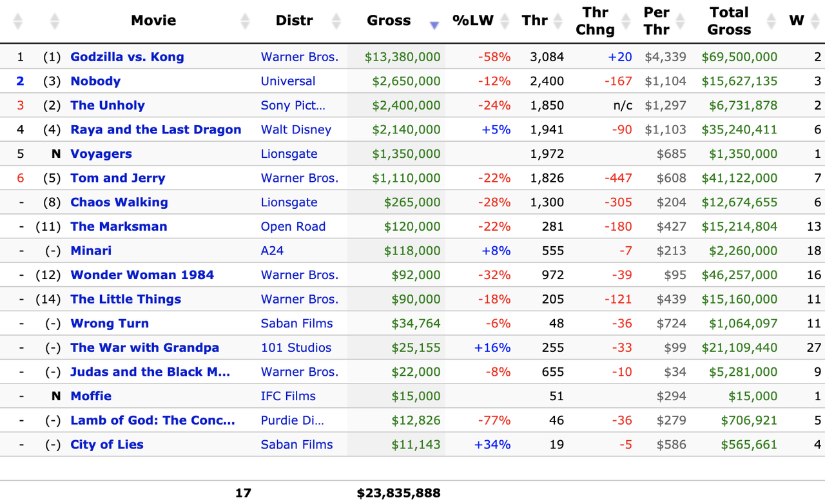Open Lionsgate link in Voyagers row
825x504 pixels.
(289, 154)
